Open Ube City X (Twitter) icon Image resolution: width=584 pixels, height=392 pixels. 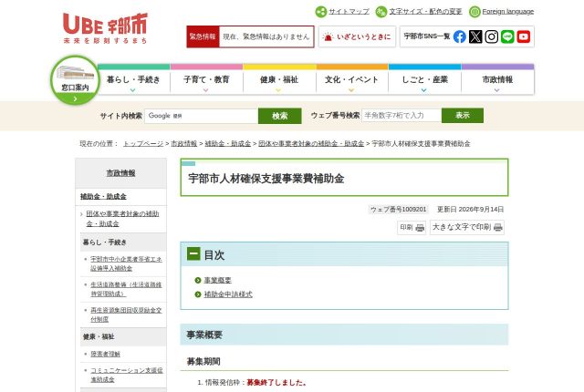tap(475, 36)
